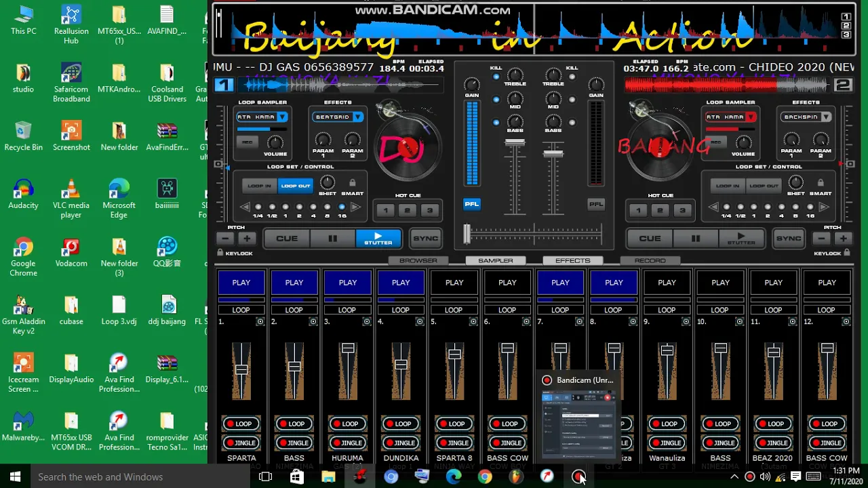The image size is (868, 488).
Task: Click the deck 2 loop length right arrow
Action: coord(825,207)
